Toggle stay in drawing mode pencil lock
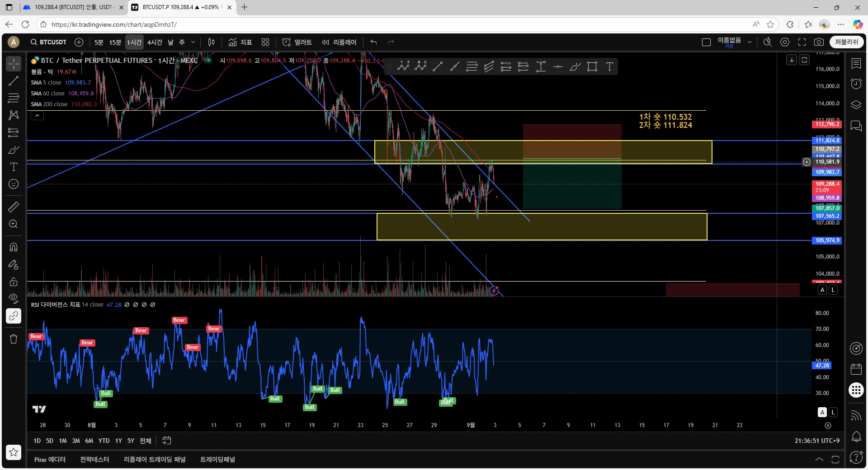 pyautogui.click(x=14, y=264)
